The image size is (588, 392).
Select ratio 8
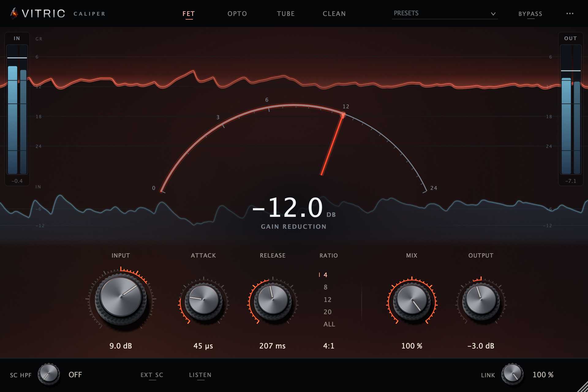click(x=326, y=287)
